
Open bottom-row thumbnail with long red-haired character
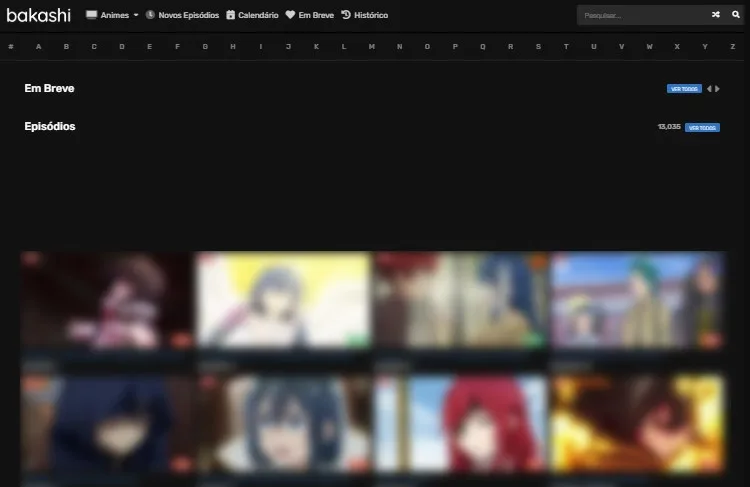tap(460, 424)
